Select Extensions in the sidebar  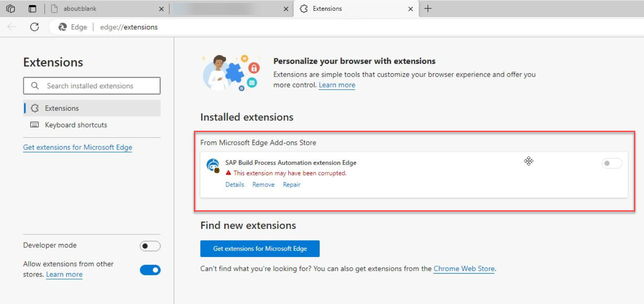click(92, 108)
